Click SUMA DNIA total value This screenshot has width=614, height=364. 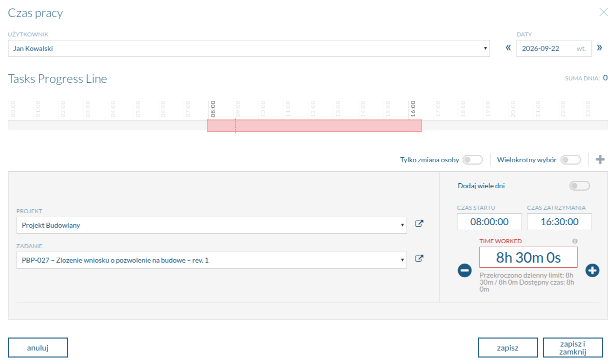click(x=605, y=77)
